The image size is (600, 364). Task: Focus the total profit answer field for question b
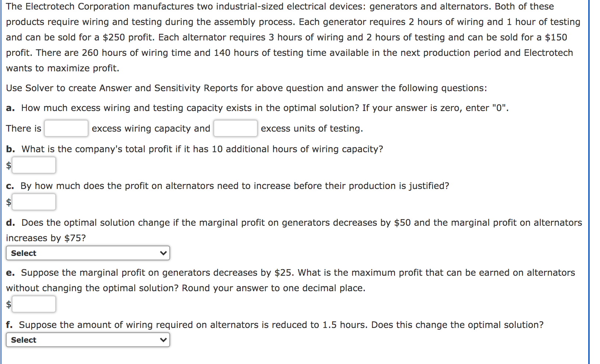[34, 165]
